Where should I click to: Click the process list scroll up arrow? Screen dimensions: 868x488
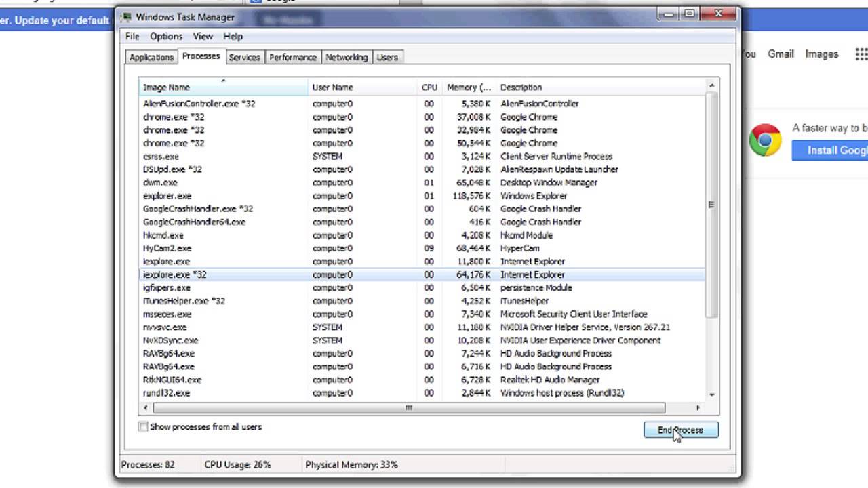(711, 85)
